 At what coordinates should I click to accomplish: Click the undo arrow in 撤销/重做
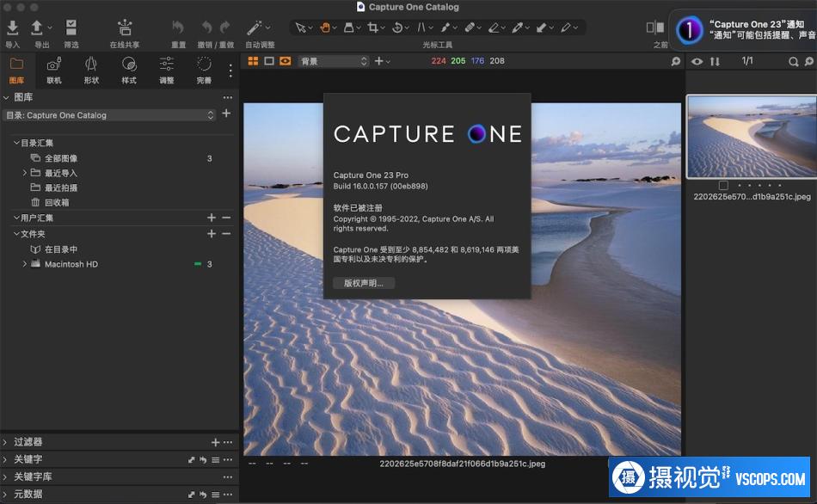pos(207,28)
